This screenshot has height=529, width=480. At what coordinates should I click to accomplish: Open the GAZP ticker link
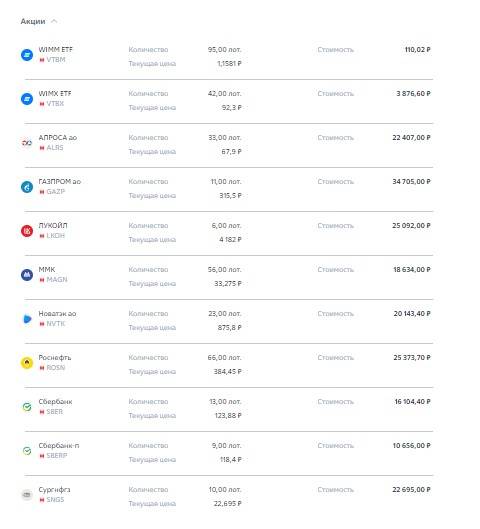pos(56,192)
